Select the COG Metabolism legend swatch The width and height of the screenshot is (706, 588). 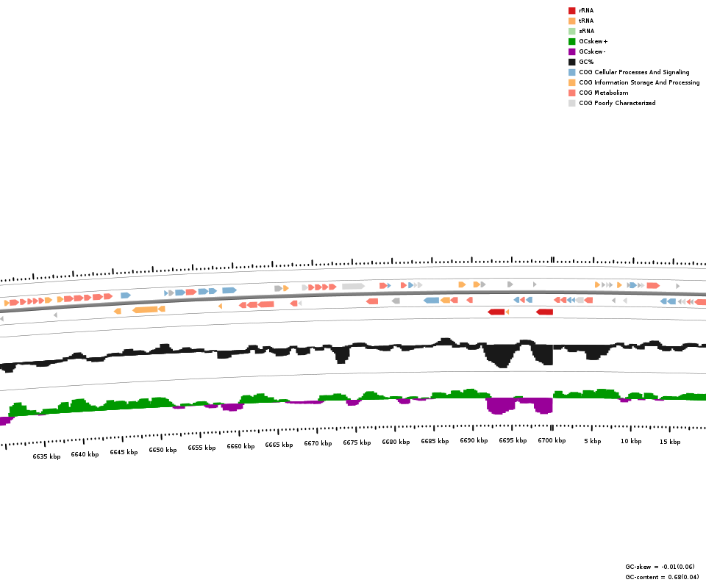tap(571, 93)
